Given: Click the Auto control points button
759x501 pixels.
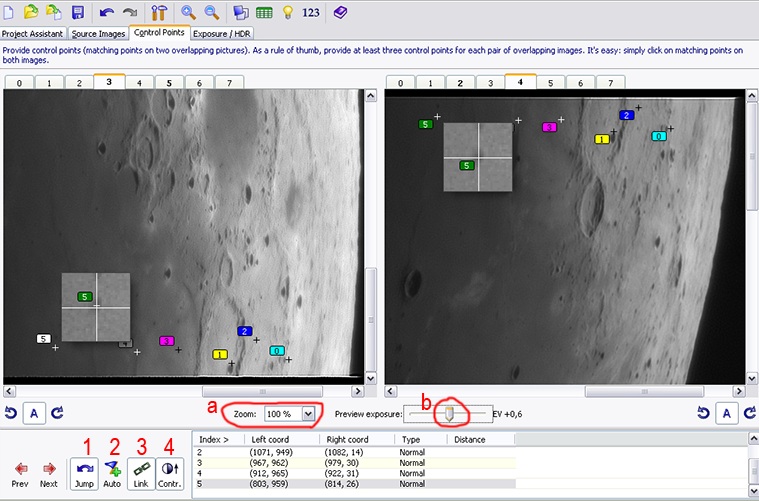Looking at the screenshot, I should (112, 472).
